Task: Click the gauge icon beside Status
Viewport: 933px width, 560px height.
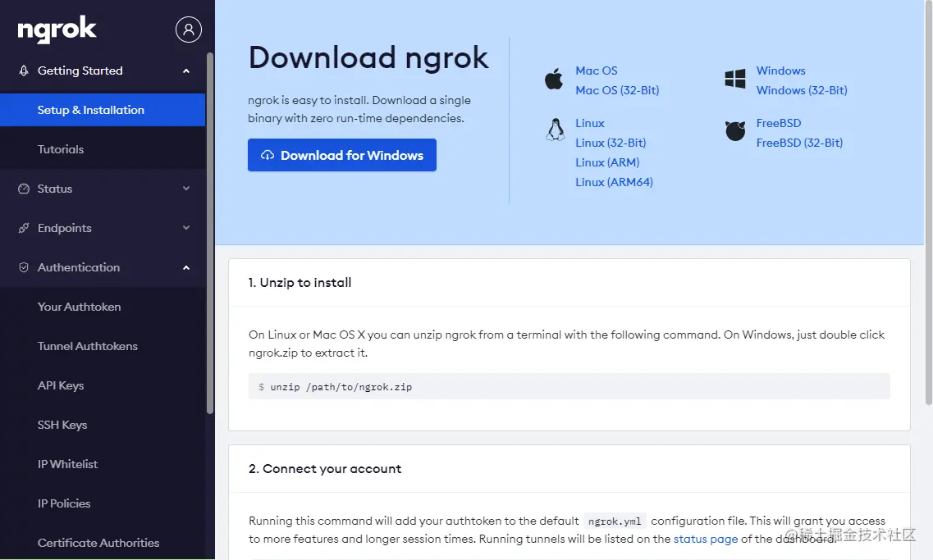Action: coord(24,189)
